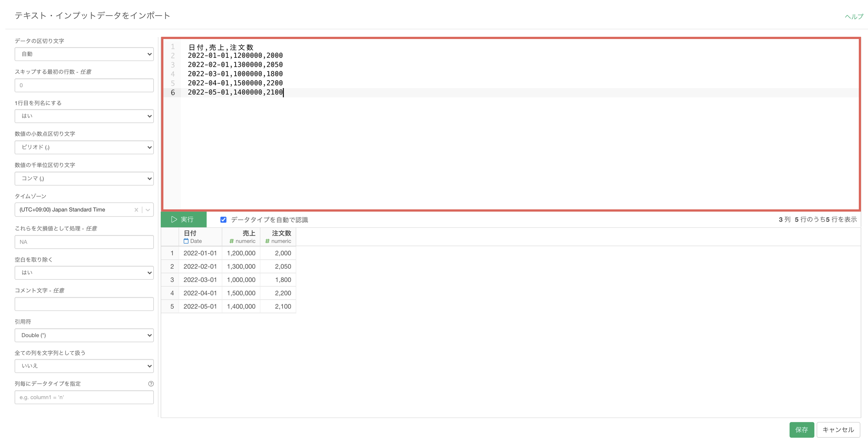Click table cell 2022-04-01
Screen dimensions: 868x446
200,293
